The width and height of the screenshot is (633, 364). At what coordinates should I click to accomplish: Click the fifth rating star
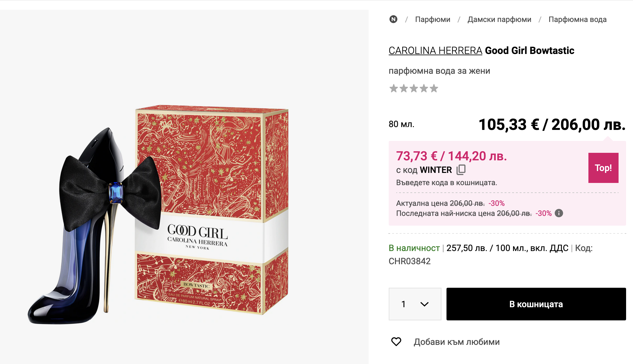[x=434, y=88]
